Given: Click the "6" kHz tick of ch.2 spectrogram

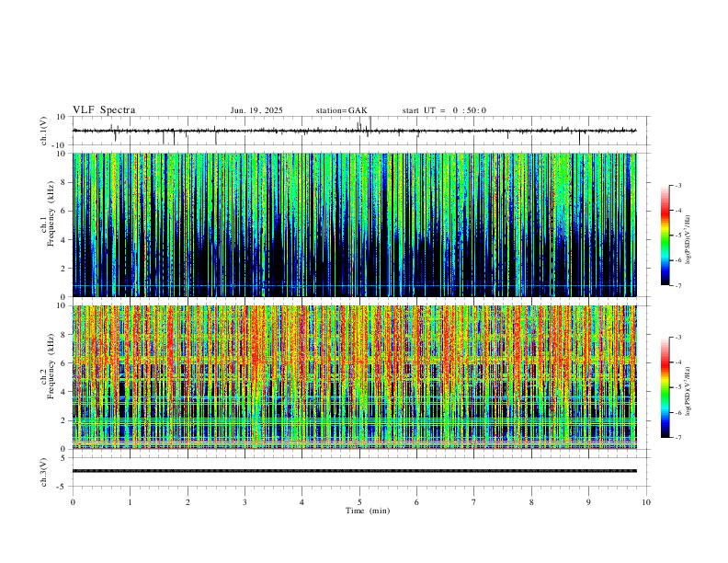Looking at the screenshot, I should [63, 363].
